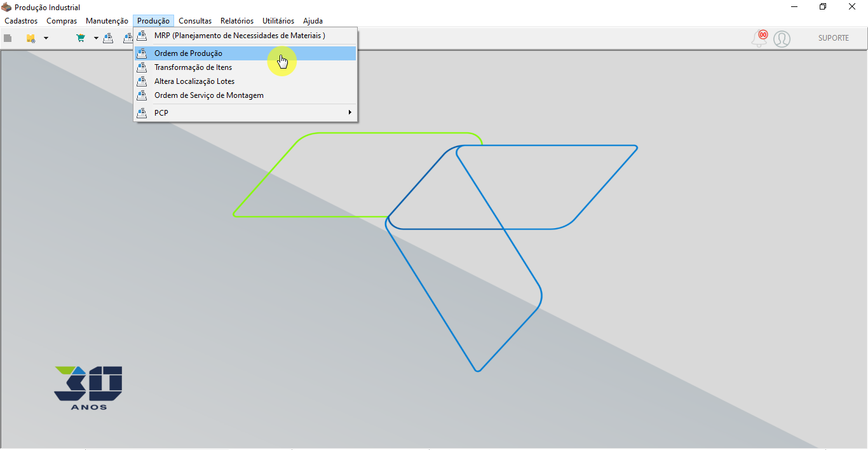Open the Consultas menu
Image resolution: width=868 pixels, height=450 pixels.
pyautogui.click(x=195, y=21)
